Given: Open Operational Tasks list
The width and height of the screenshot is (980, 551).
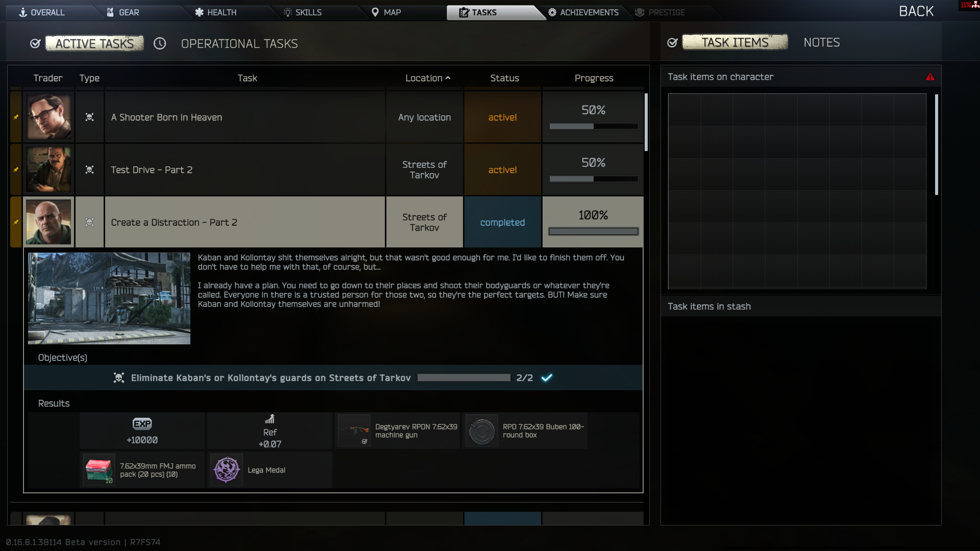Looking at the screenshot, I should pos(239,44).
